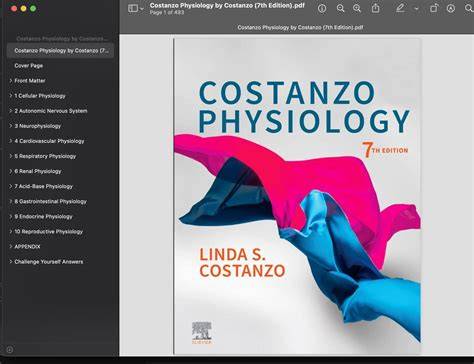Click the 7th Edition text on cover
This screenshot has height=364, width=474.
385,150
